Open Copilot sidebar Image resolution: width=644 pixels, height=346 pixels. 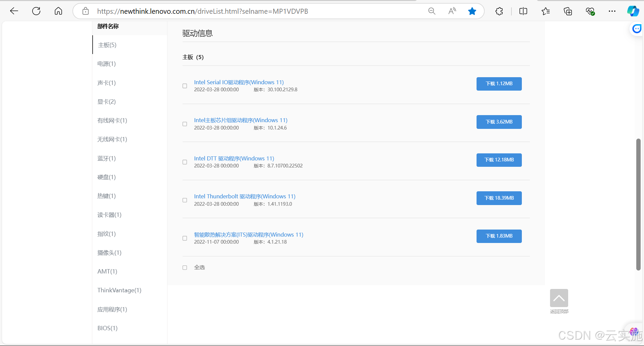point(633,11)
